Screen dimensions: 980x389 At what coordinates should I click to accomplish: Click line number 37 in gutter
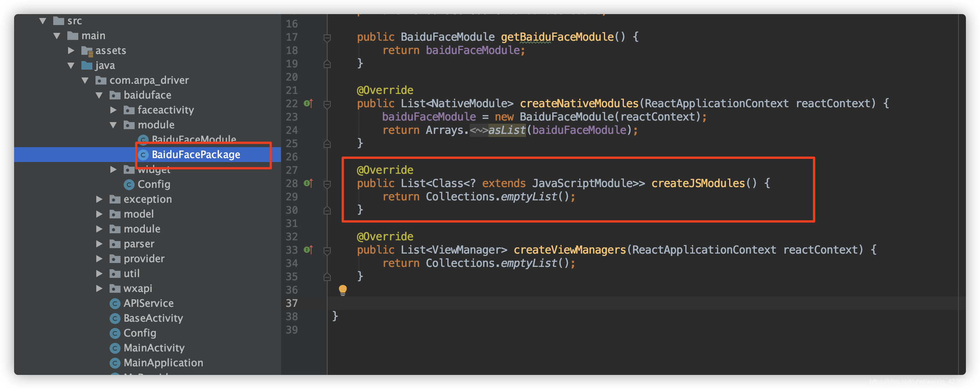pos(292,303)
